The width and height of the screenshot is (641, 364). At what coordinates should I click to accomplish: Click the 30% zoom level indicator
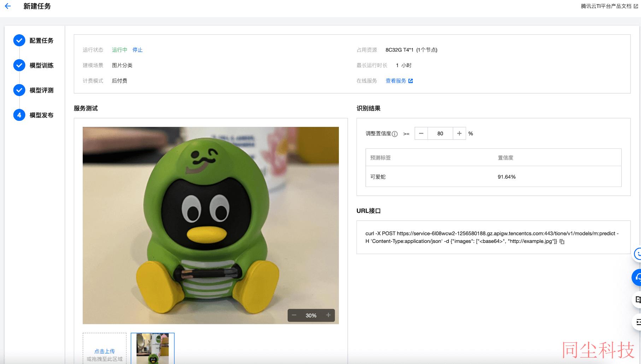311,316
